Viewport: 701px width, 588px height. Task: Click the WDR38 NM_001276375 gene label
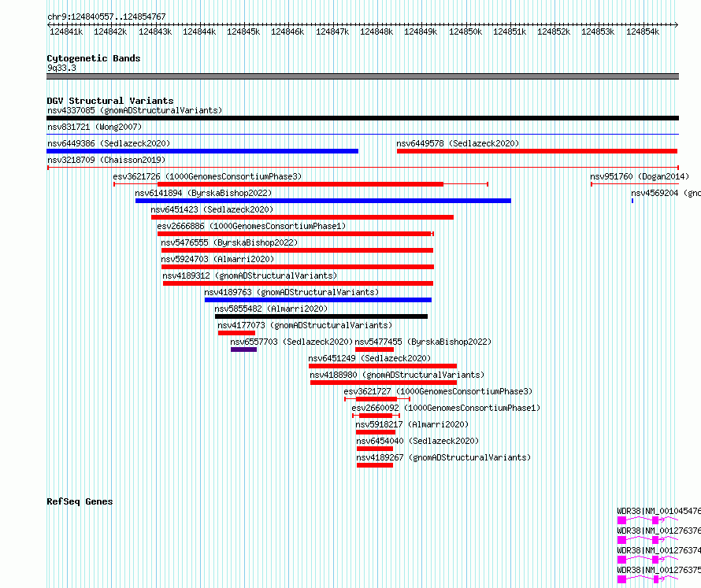pos(658,570)
